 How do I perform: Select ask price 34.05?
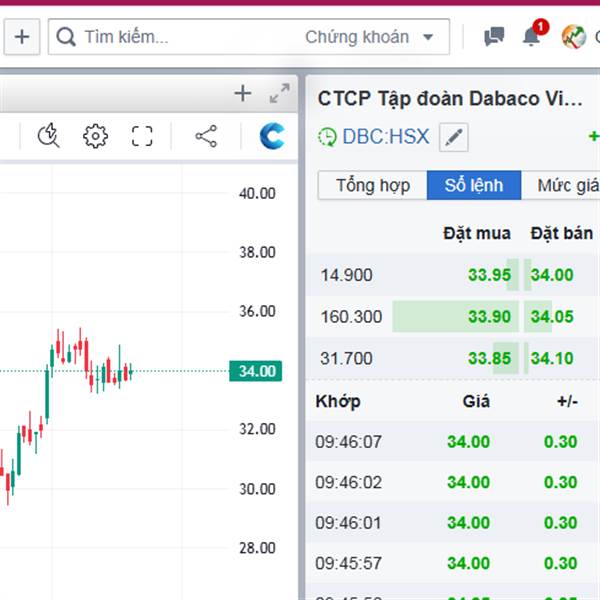point(552,316)
